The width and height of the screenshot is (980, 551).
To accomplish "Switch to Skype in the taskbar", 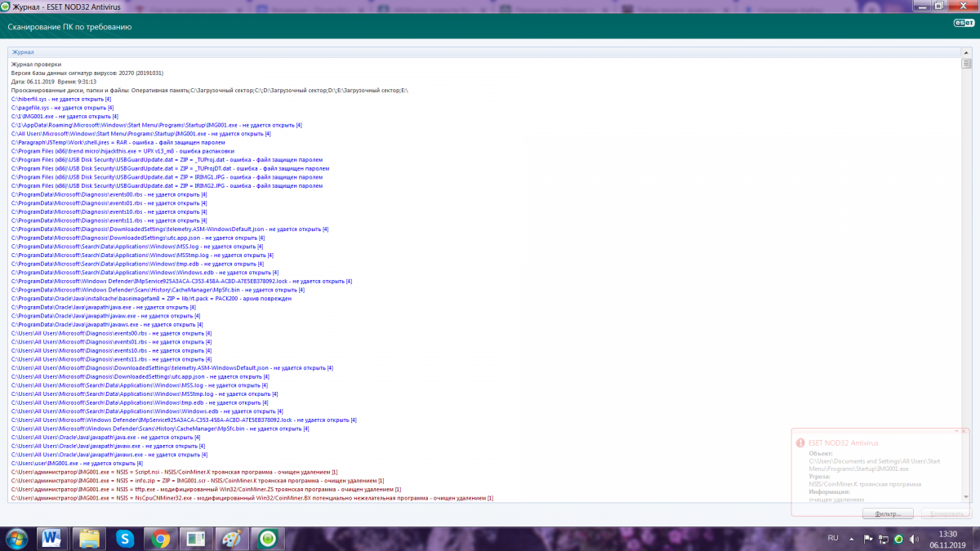I will (x=125, y=538).
